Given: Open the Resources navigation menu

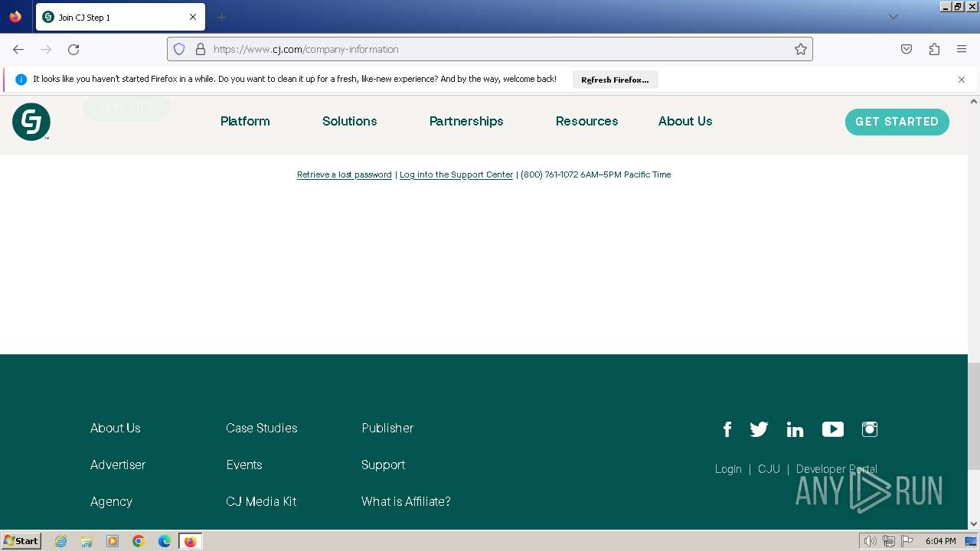Looking at the screenshot, I should pyautogui.click(x=587, y=121).
